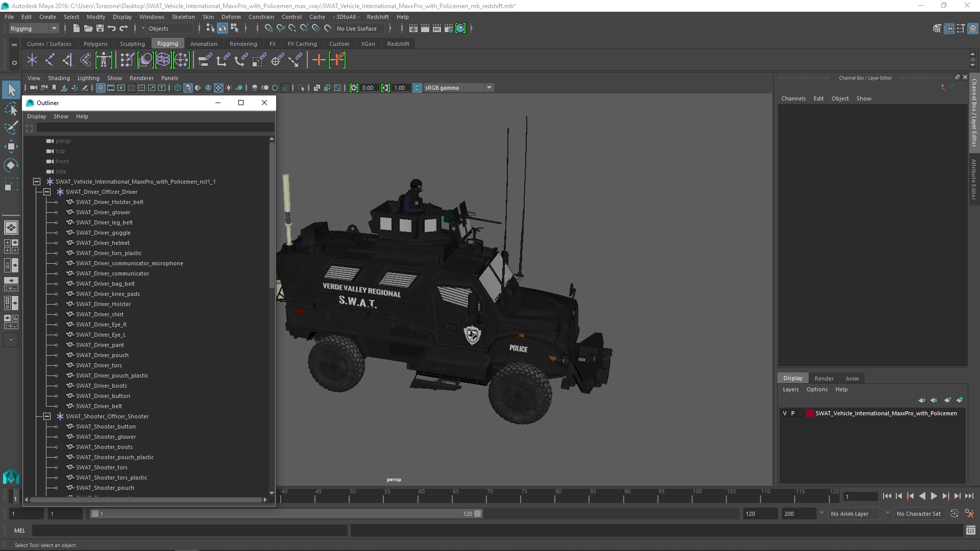The image size is (980, 551).
Task: Collapse SWAT_Driver_Officer_Driver group
Action: 47,192
